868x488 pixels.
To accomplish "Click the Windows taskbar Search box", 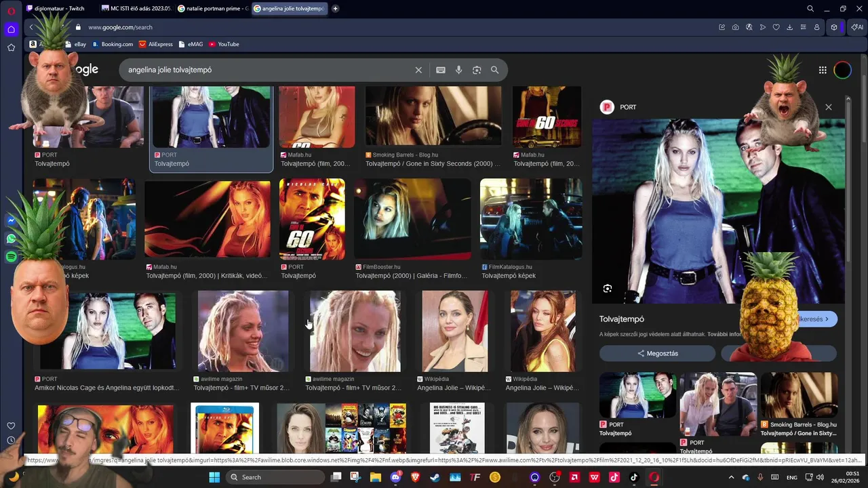I will (275, 477).
